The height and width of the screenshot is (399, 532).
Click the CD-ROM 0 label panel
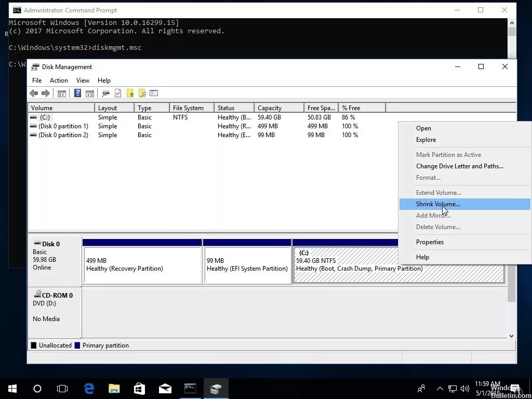[x=55, y=312]
